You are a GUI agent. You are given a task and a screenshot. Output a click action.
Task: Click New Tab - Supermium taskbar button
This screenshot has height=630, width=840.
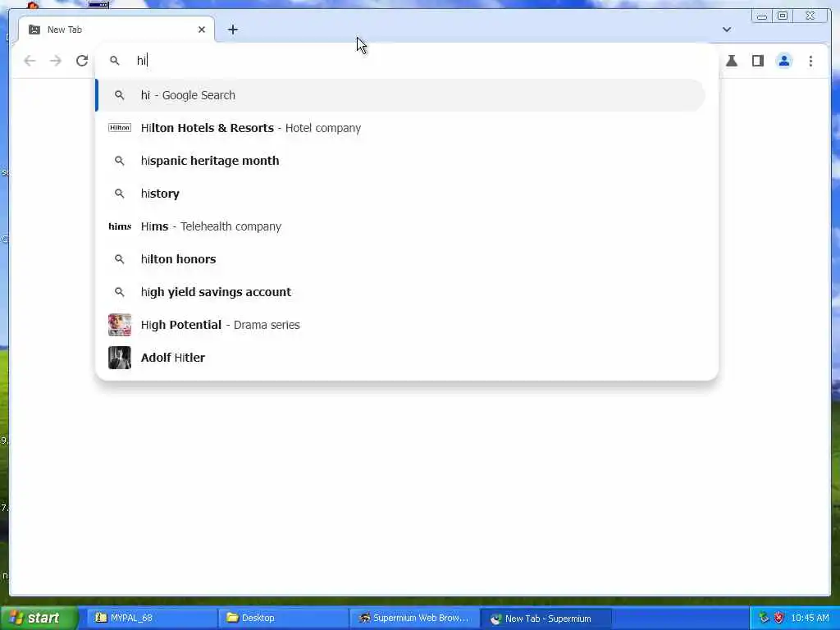coord(546,619)
